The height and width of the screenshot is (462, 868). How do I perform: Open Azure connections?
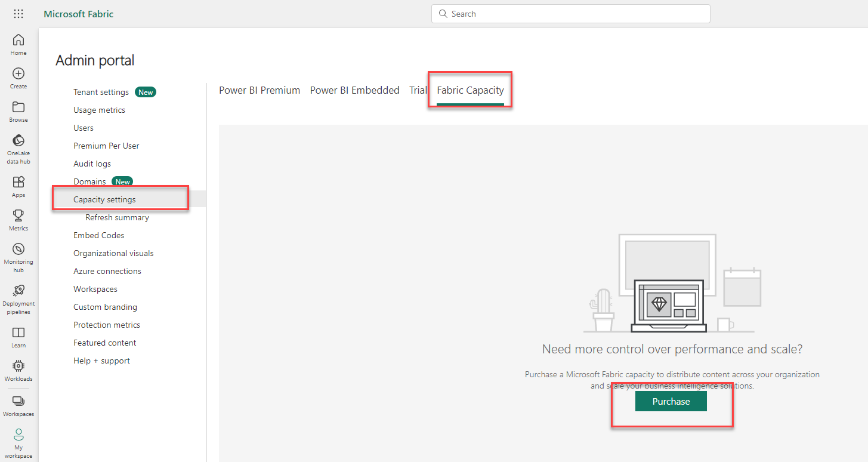click(x=107, y=271)
